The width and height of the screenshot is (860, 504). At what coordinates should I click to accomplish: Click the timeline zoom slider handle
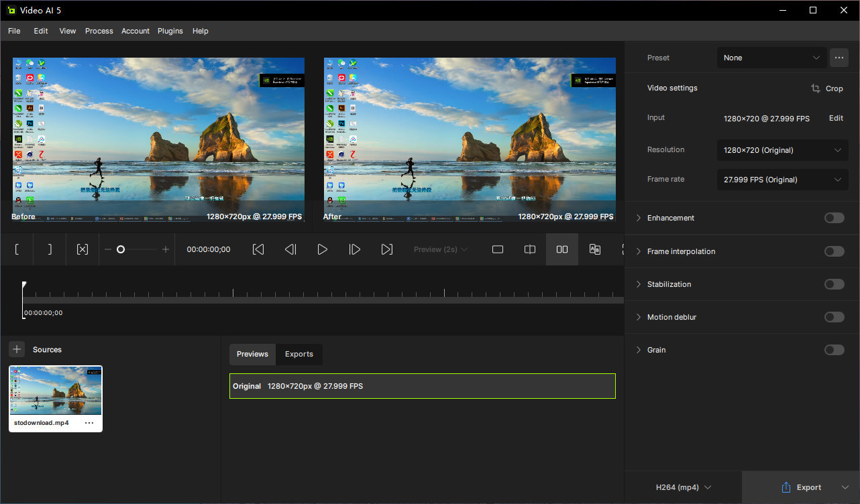tap(121, 249)
